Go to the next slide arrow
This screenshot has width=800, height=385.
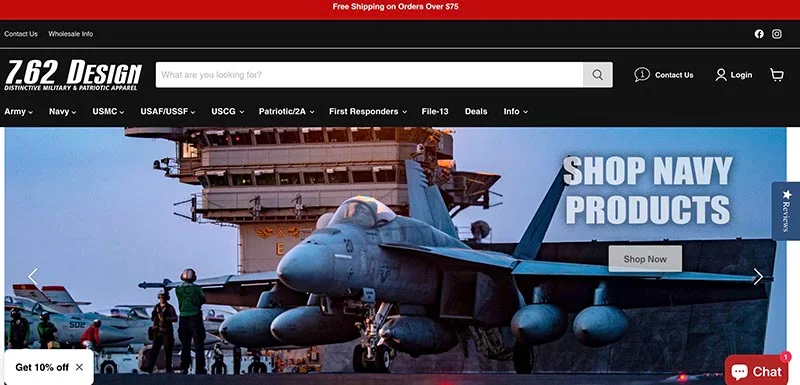point(758,276)
